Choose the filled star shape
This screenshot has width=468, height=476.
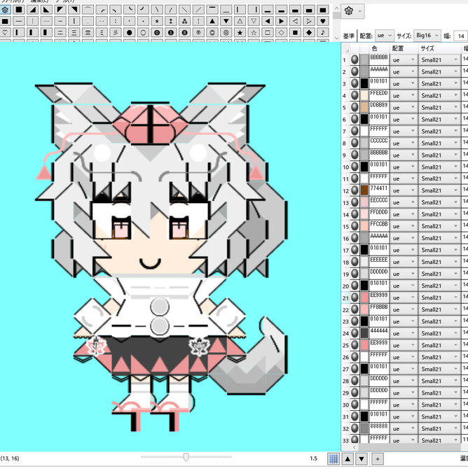tap(240, 32)
